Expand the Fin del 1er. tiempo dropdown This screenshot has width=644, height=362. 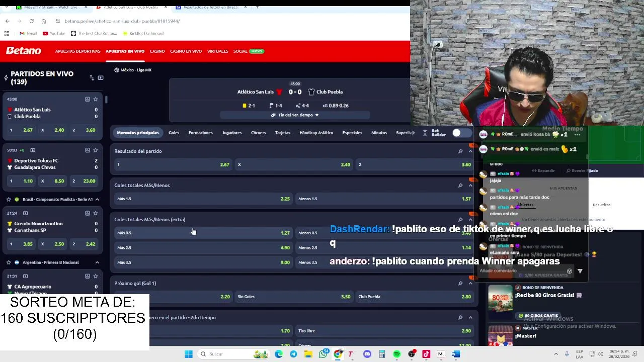click(295, 115)
